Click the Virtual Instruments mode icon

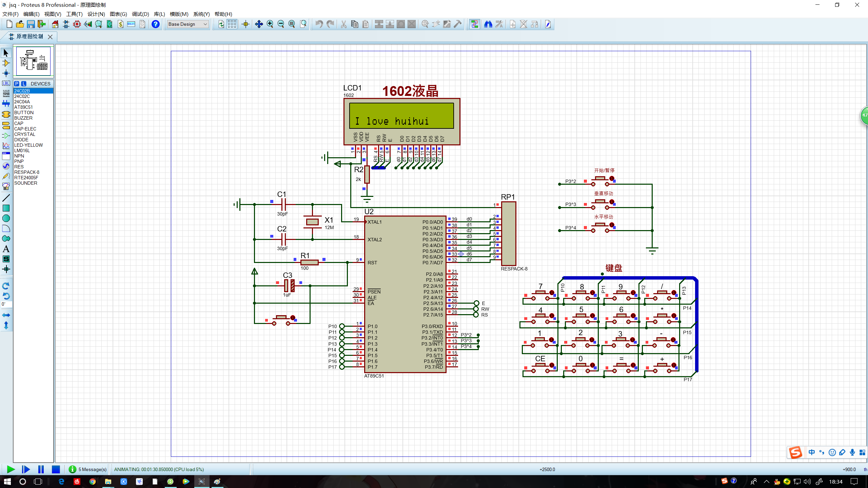click(6, 186)
